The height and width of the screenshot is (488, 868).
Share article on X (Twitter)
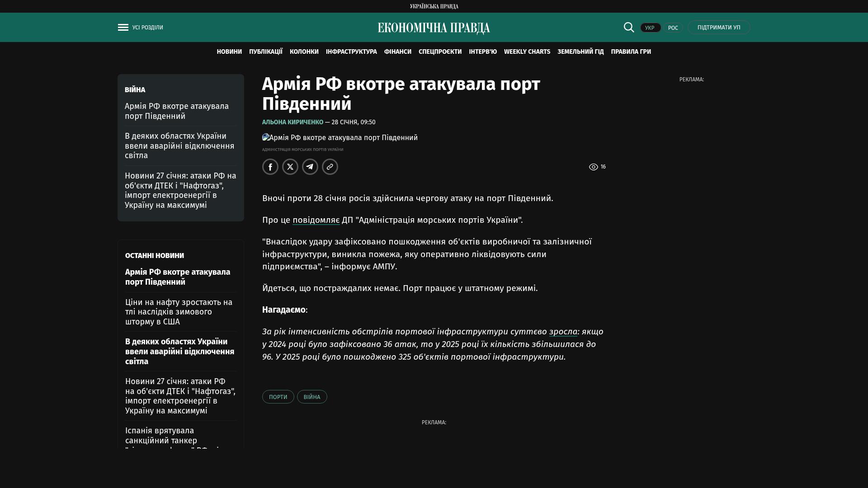pos(290,167)
